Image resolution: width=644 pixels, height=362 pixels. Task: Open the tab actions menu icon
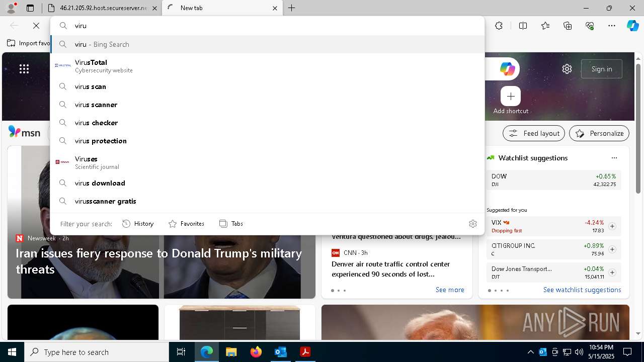[x=30, y=8]
